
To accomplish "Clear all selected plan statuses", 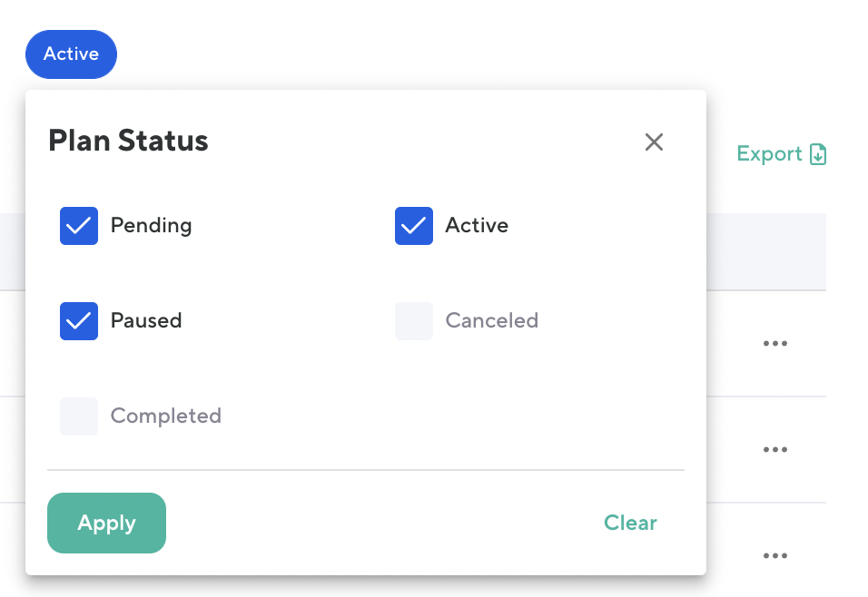I will tap(630, 523).
